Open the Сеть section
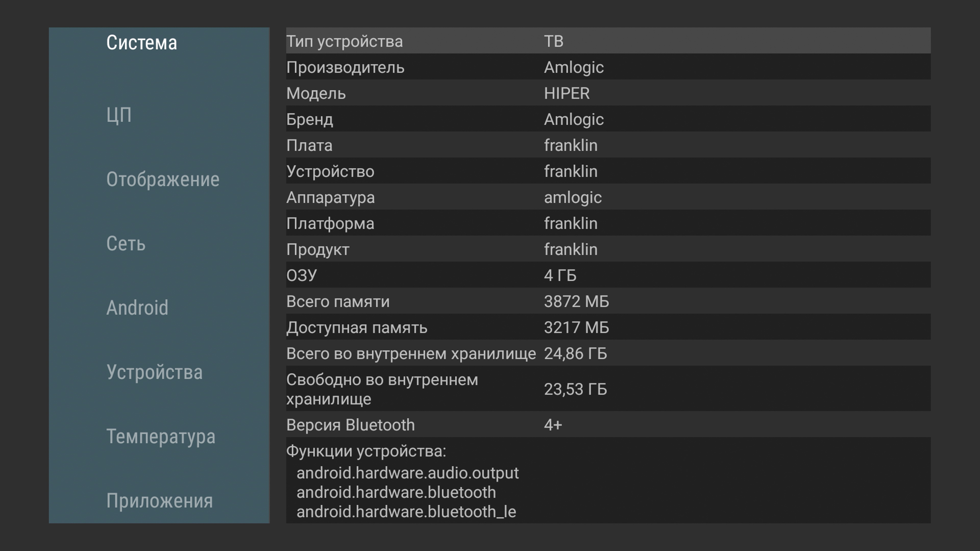 [126, 243]
